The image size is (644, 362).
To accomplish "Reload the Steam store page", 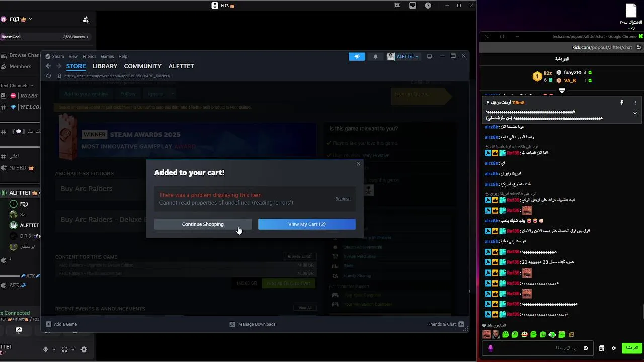I will pos(48,76).
